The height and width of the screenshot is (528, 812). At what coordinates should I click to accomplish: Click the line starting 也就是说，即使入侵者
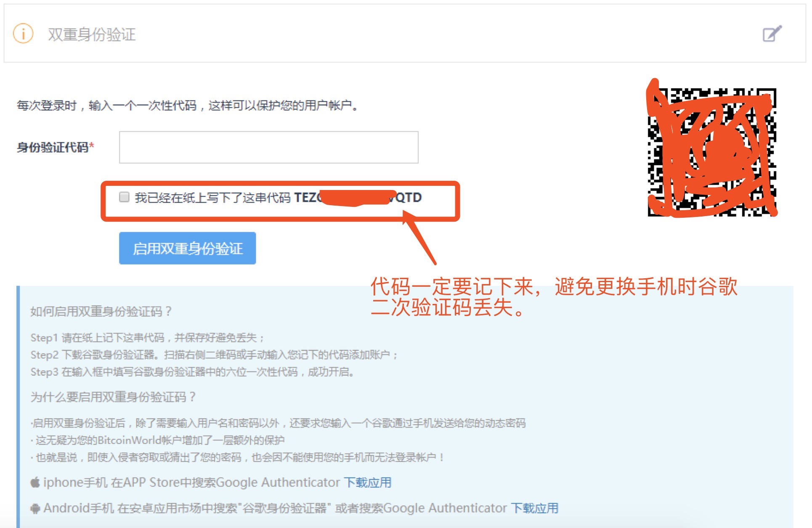tap(238, 457)
